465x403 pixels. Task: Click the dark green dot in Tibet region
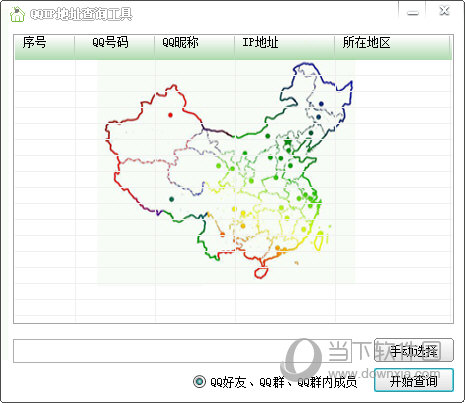point(171,199)
